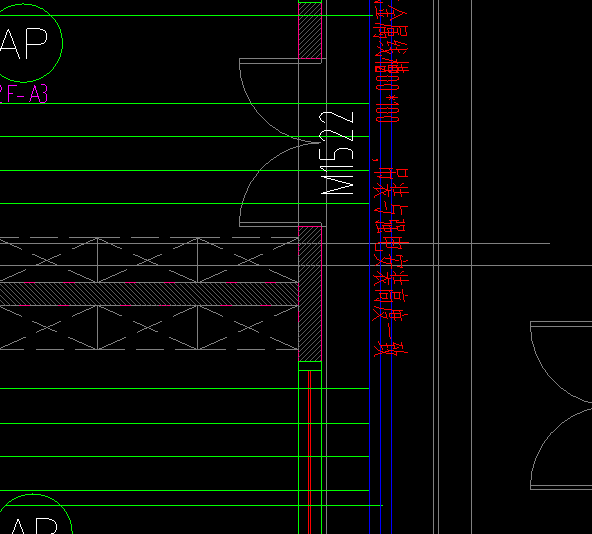The height and width of the screenshot is (534, 592).
Task: Click the green line through top AP circle
Action: 187,15
